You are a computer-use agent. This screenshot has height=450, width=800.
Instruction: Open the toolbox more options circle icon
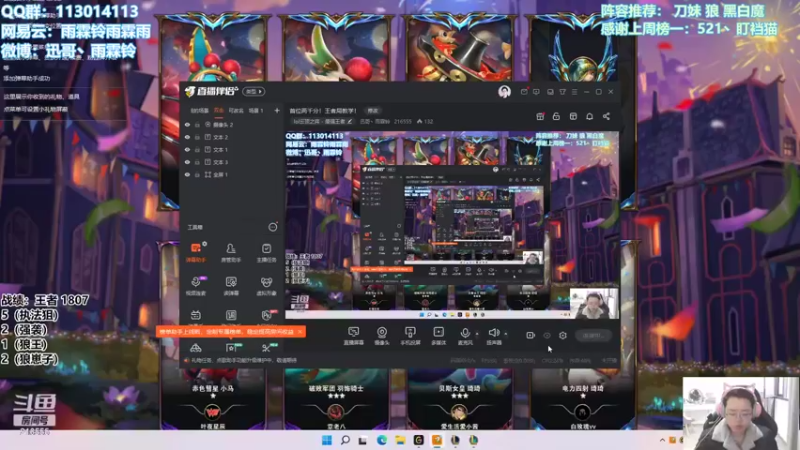272,227
